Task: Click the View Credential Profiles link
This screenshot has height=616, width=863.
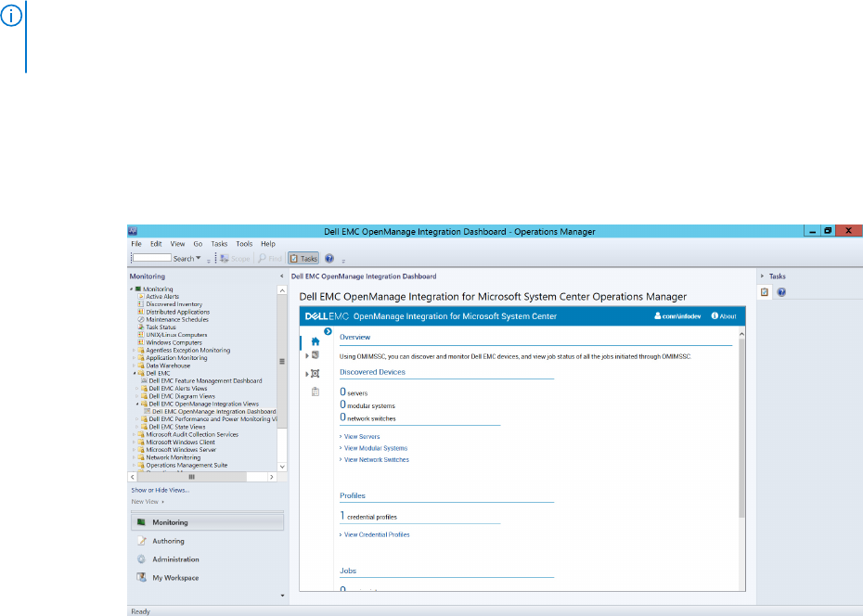Action: click(x=377, y=534)
